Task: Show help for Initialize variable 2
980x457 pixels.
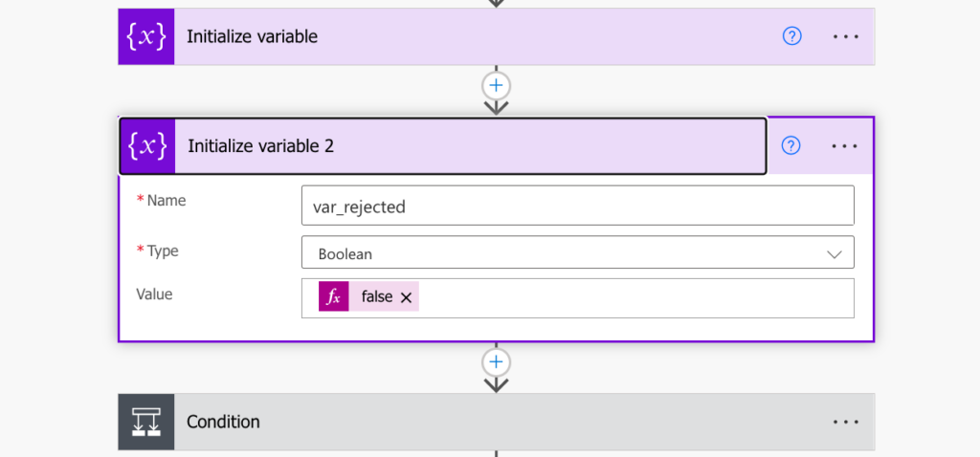Action: point(791,146)
